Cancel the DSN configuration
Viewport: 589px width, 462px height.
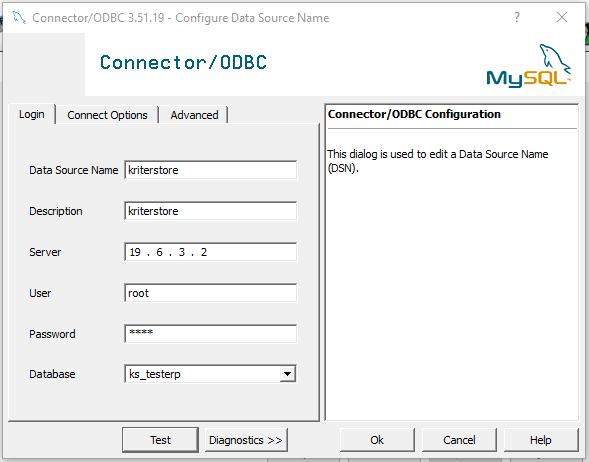coord(459,440)
